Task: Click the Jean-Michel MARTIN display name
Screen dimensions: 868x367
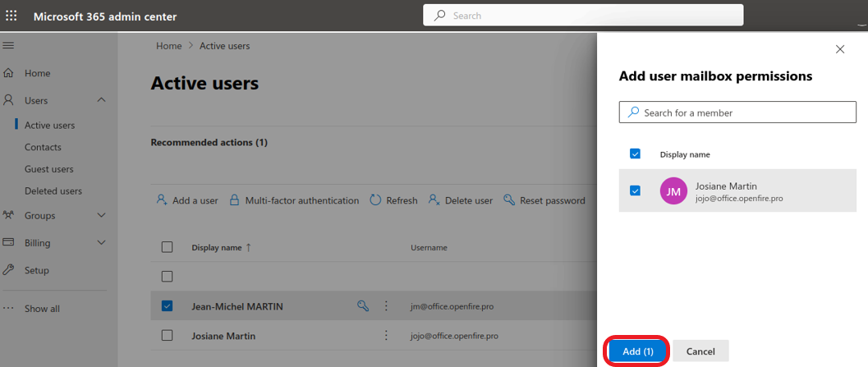Action: pyautogui.click(x=237, y=306)
